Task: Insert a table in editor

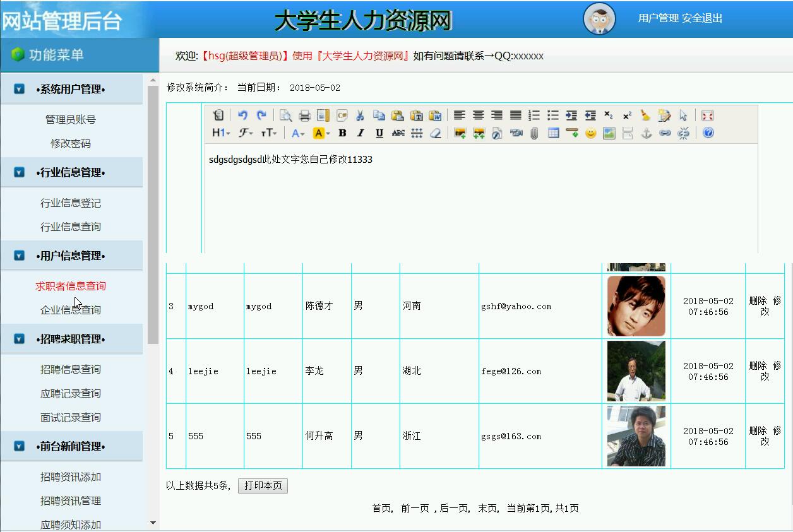Action: (x=553, y=133)
